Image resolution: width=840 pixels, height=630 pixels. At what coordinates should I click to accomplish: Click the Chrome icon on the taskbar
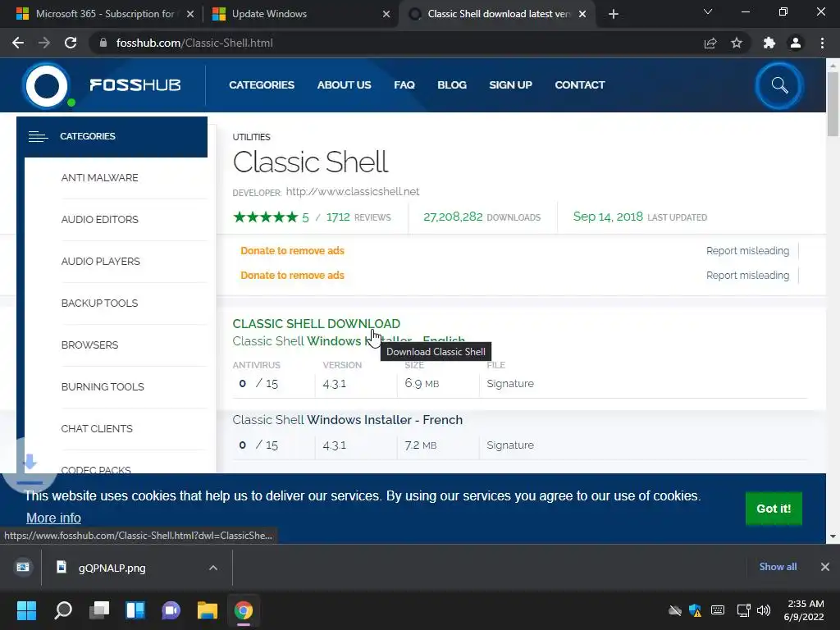click(x=243, y=610)
